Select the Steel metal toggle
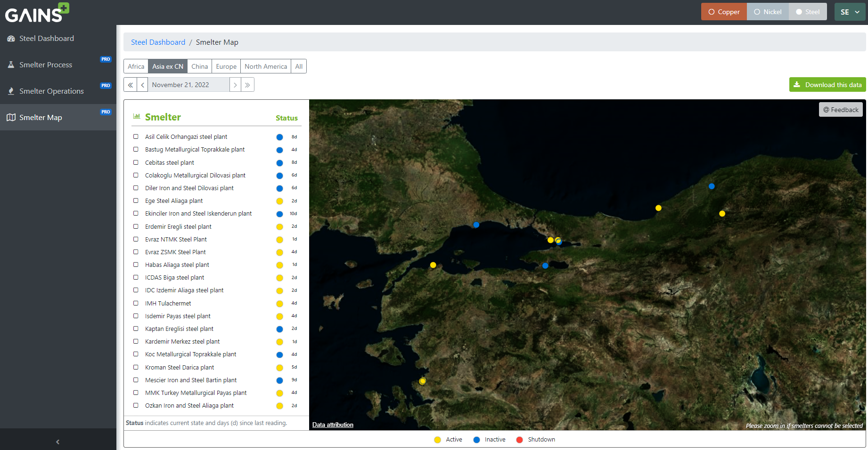The width and height of the screenshot is (868, 450). [808, 12]
